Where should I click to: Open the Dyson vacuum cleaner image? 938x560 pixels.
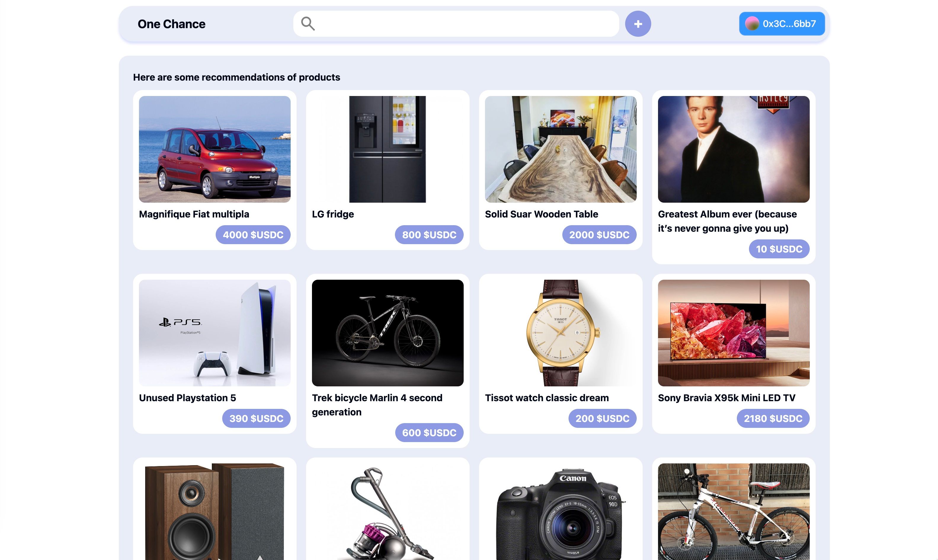(388, 512)
